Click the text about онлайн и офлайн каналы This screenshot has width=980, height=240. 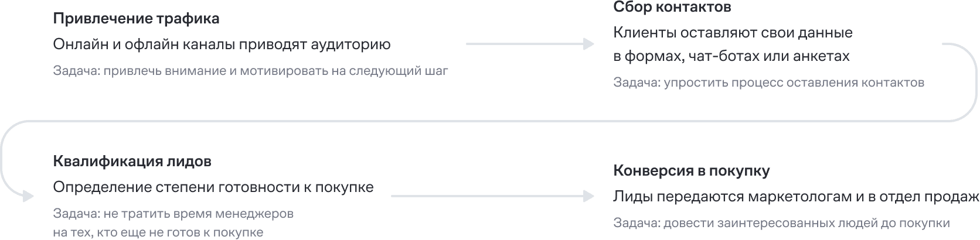click(222, 44)
